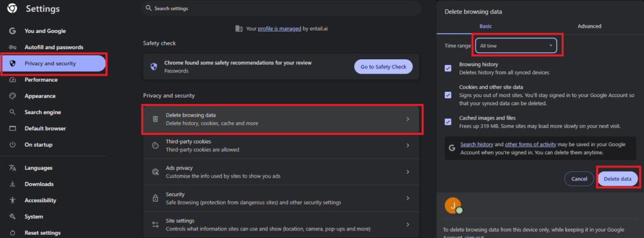This screenshot has height=238, width=644.
Task: Click the person icon for Accessibility
Action: pos(13,200)
